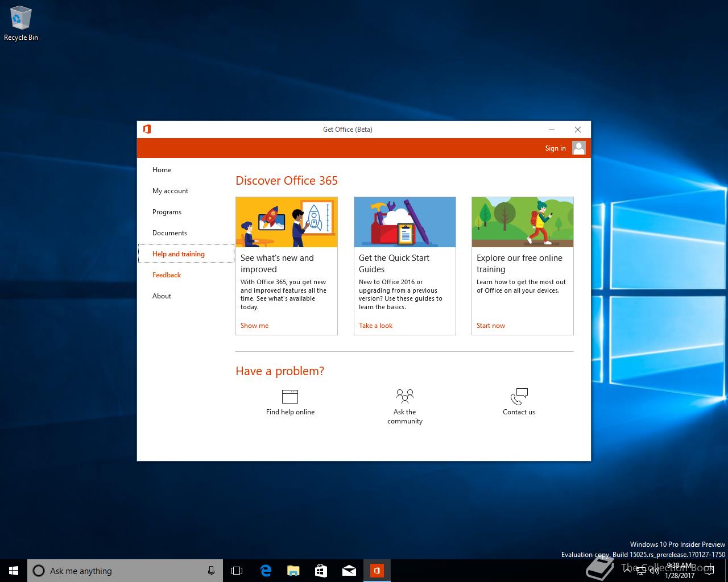
Task: Open the Recycle Bin desktop icon
Action: coord(21,24)
